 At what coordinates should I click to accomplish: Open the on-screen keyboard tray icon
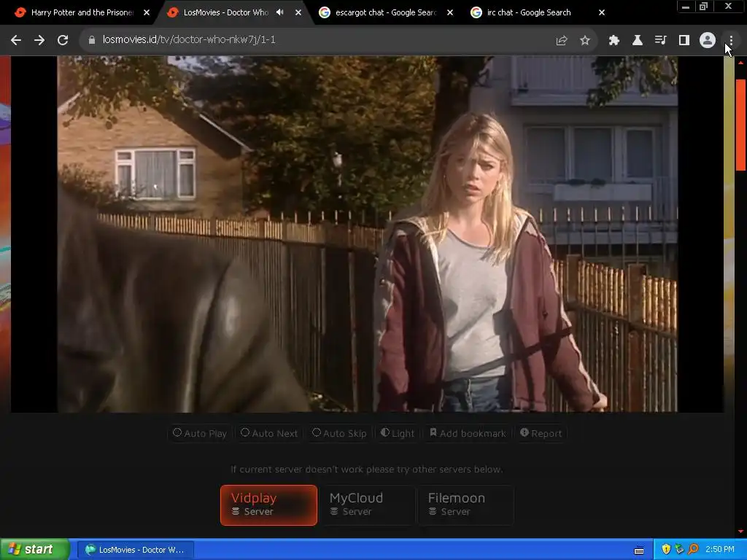(639, 550)
